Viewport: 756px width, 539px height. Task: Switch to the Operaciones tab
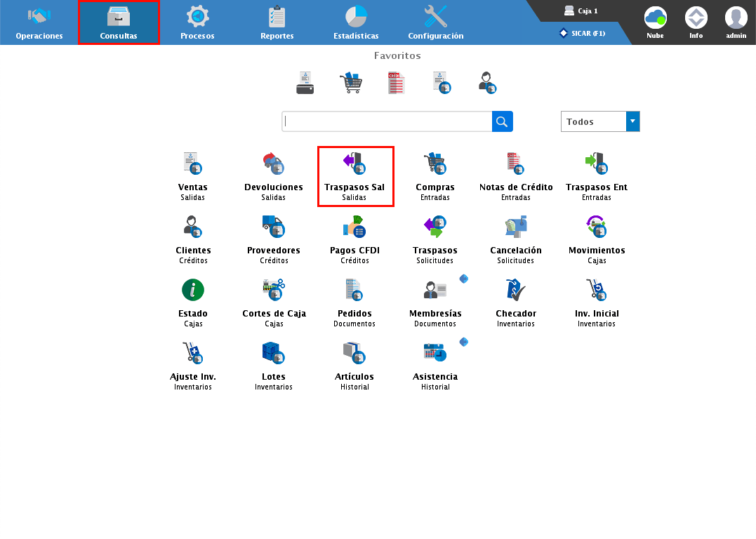(x=39, y=22)
